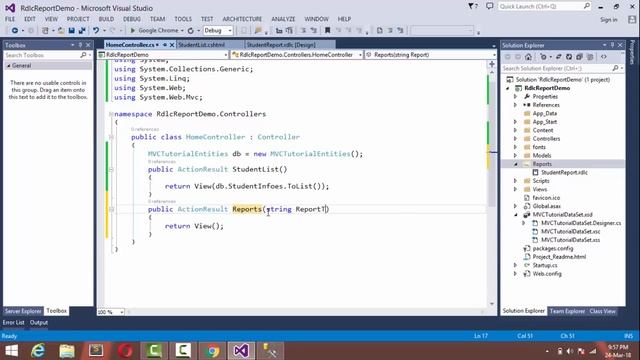Switch to Server Explorer tab
This screenshot has height=360, width=640.
[x=23, y=311]
